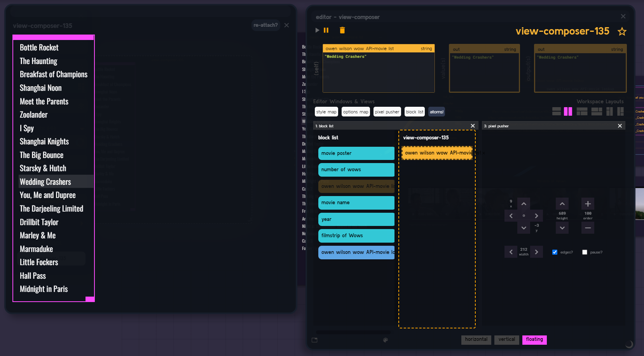Select the blue owen wilson wow API-movie block
Viewport: 644px width, 356px height.
pyautogui.click(x=356, y=252)
